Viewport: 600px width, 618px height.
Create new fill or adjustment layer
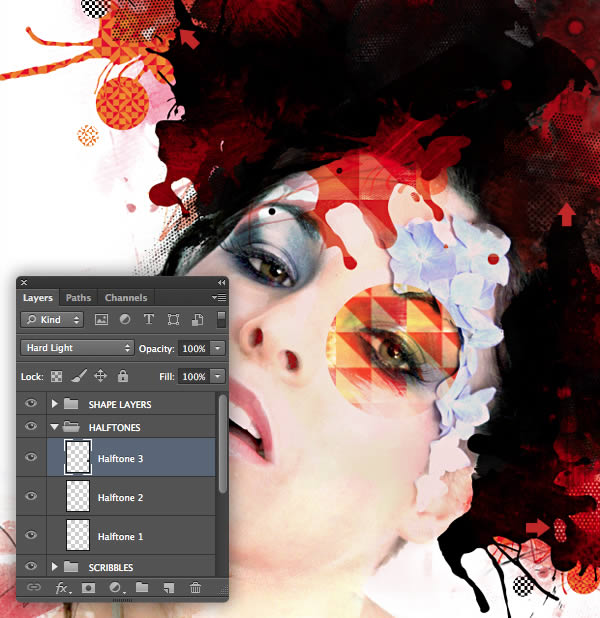pos(117,588)
